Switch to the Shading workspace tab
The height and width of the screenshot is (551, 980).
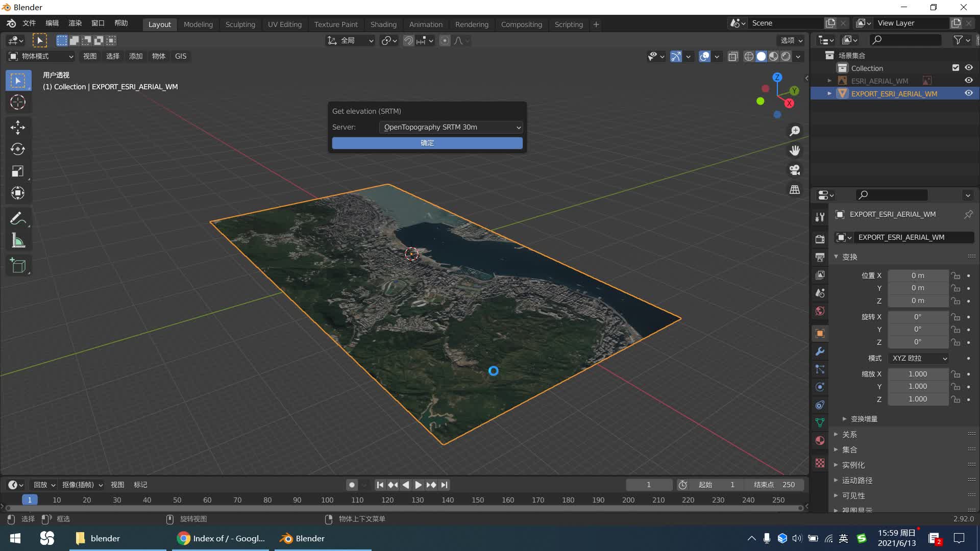383,24
